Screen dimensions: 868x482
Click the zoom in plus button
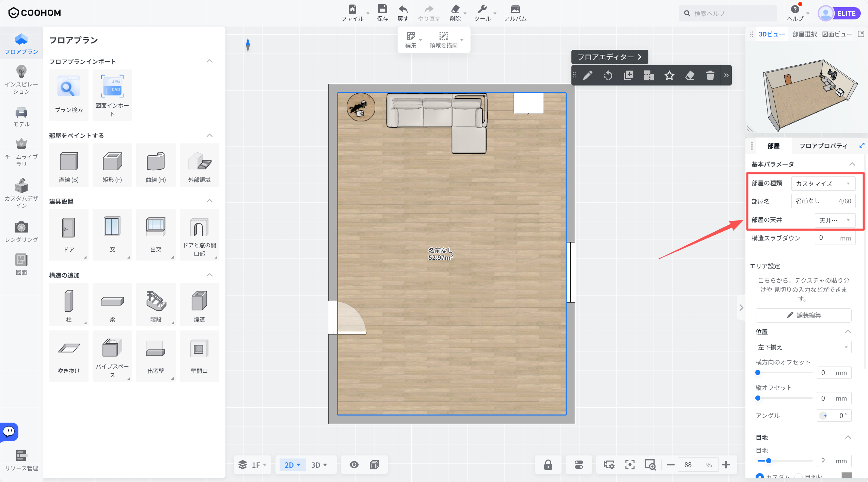[x=726, y=465]
